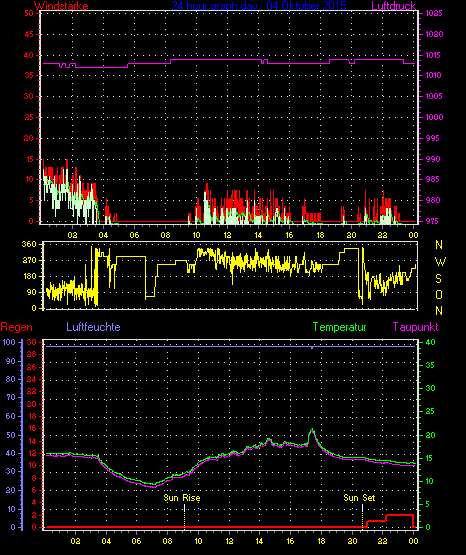
Task: Click the Taupunkt legend label
Action: click(415, 327)
